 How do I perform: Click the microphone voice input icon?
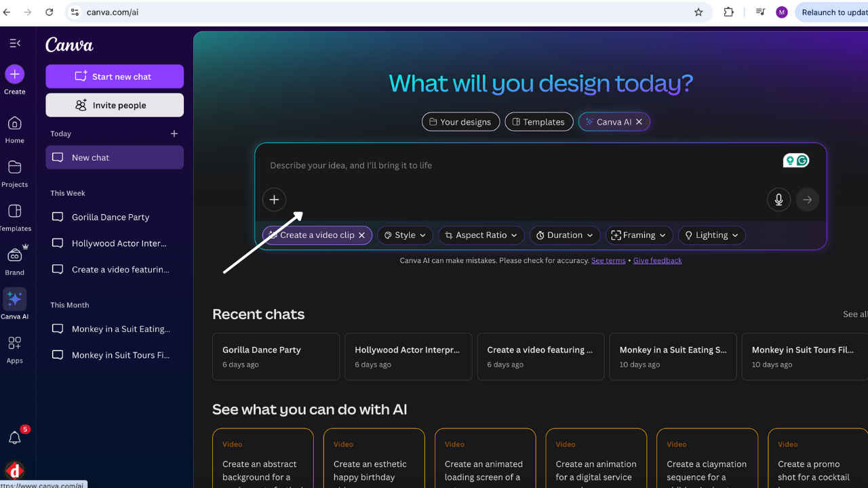pos(778,200)
